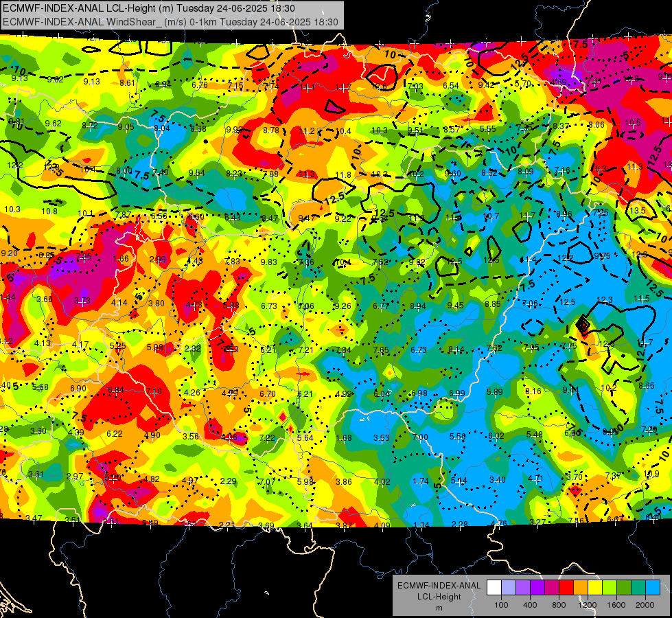Click the wind shear value 2.99
This screenshot has height=618, width=672.
pyautogui.click(x=158, y=260)
